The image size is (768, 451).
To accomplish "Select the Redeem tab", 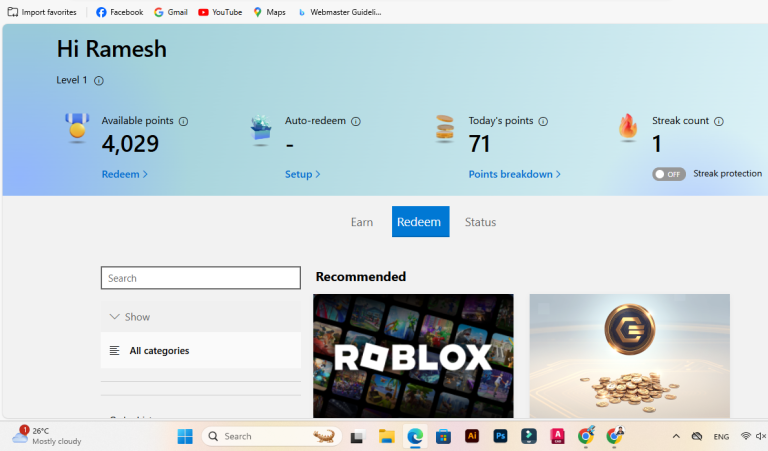I will 420,222.
